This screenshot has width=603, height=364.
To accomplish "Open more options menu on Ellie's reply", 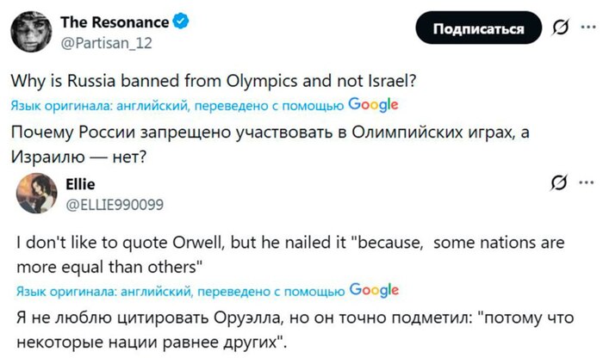I will (x=587, y=183).
